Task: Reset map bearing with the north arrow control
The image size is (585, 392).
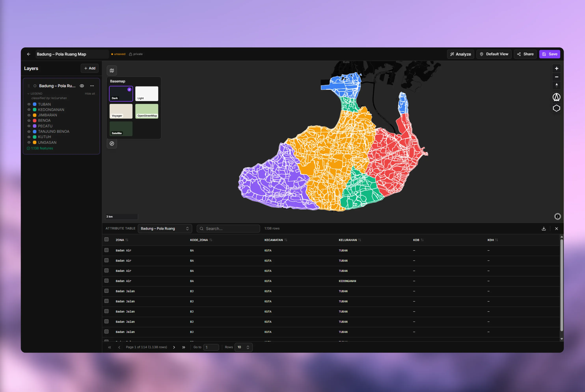Action: (556, 85)
